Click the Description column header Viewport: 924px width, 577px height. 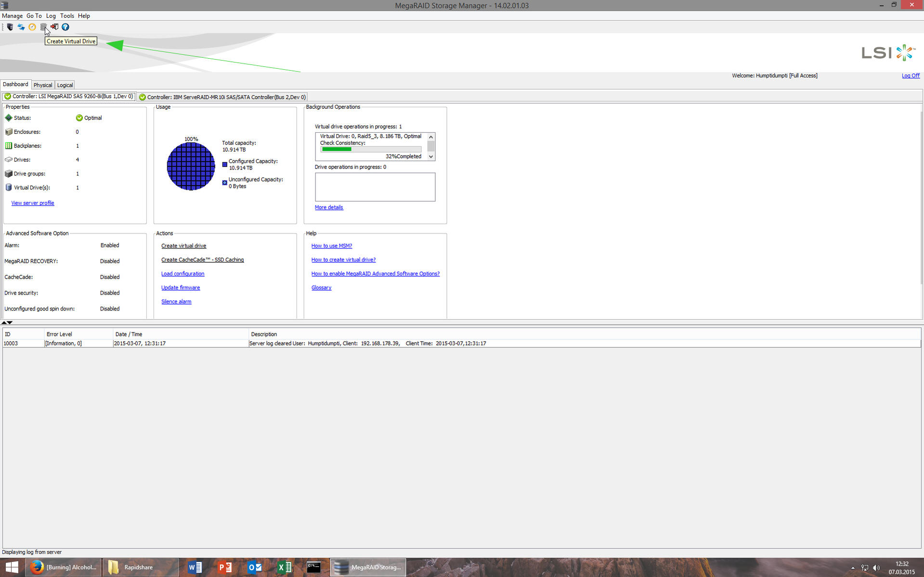point(585,334)
